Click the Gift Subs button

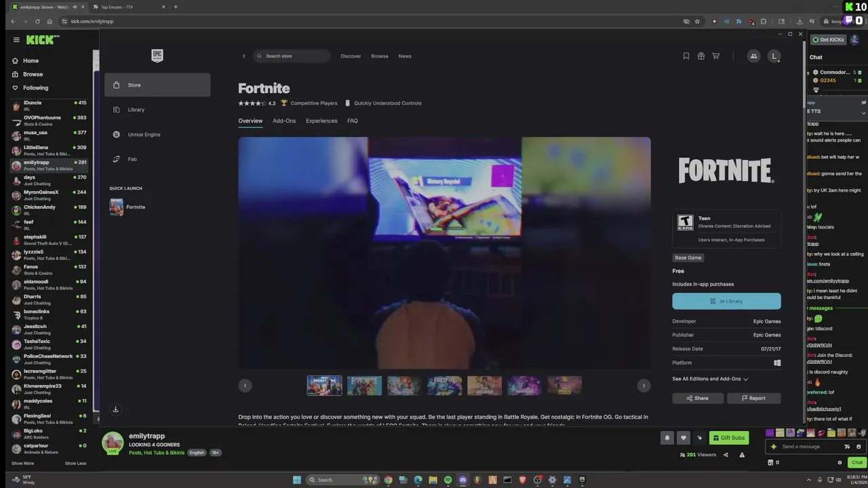[x=729, y=438]
